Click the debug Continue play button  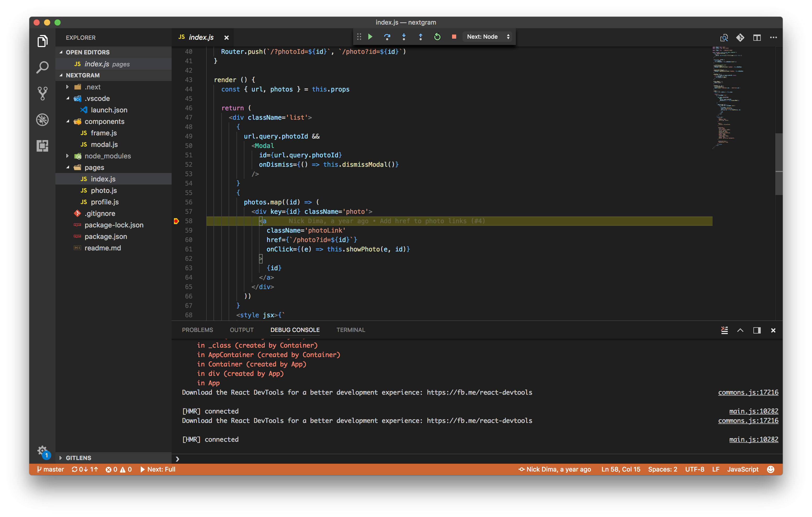click(370, 37)
